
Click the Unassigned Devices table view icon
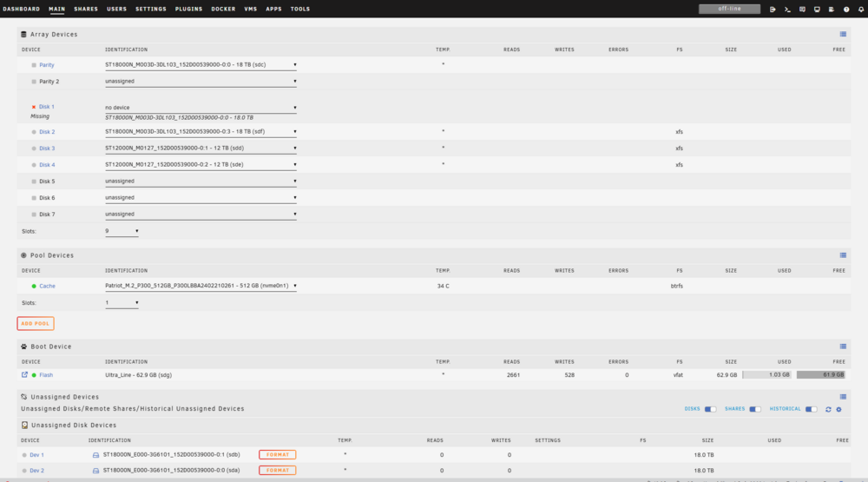pyautogui.click(x=843, y=397)
